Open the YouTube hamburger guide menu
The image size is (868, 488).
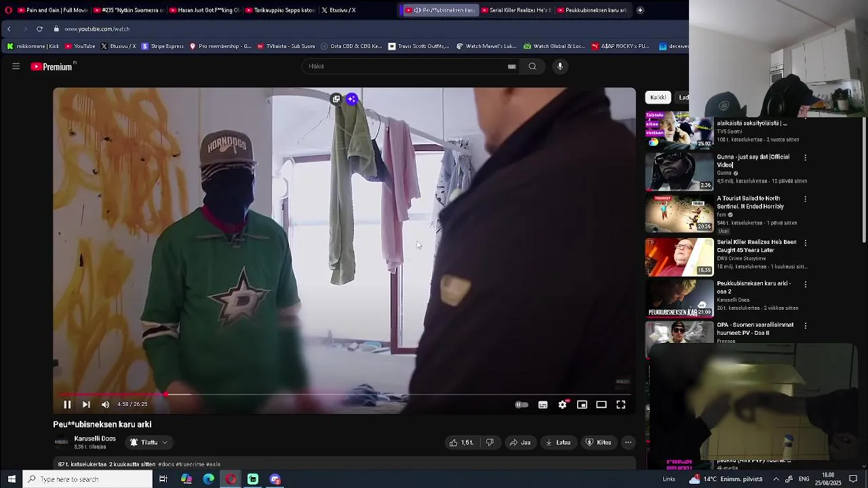16,66
